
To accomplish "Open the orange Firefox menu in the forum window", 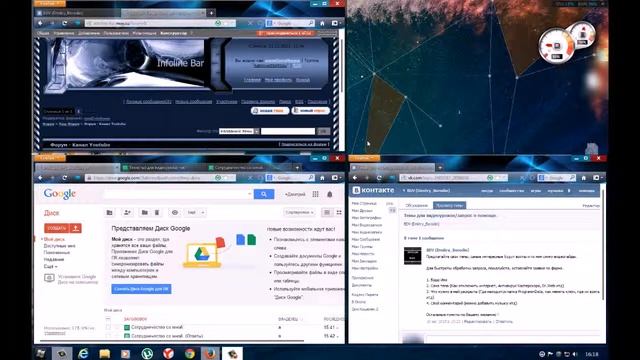I will pos(49,3).
